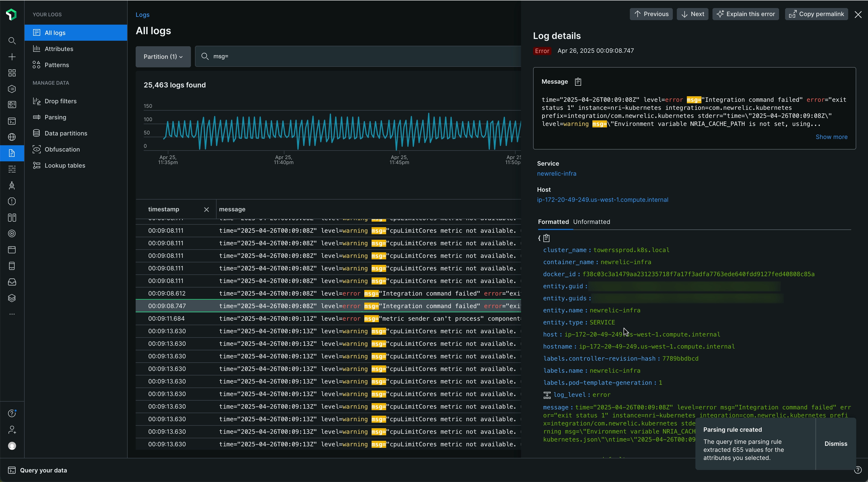Copy formatted JSON with clipboard icon
868x482 pixels.
point(546,238)
